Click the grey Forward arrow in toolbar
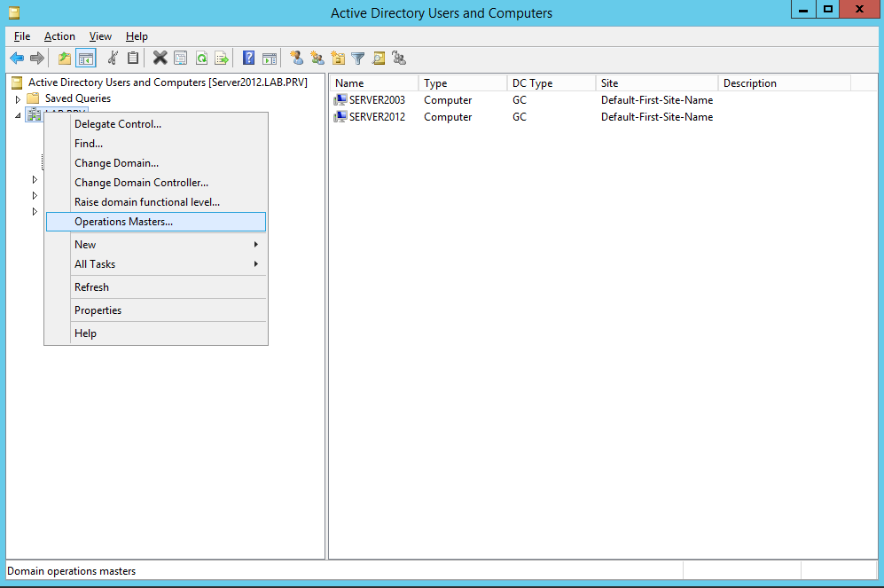This screenshot has width=884, height=588. (x=37, y=58)
